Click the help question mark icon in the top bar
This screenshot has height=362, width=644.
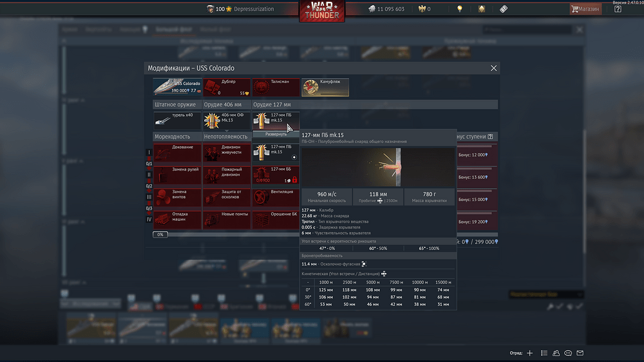click(618, 9)
